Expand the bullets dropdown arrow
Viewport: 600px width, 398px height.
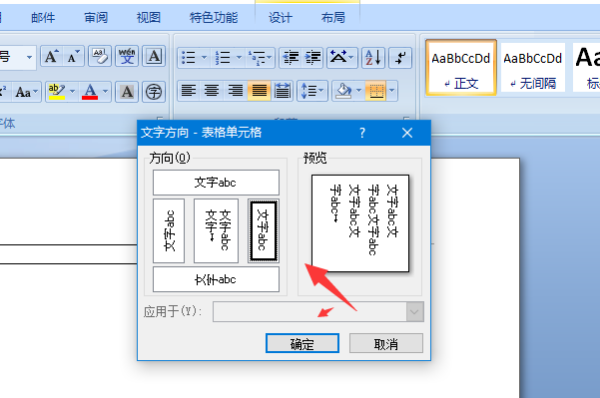[x=204, y=58]
